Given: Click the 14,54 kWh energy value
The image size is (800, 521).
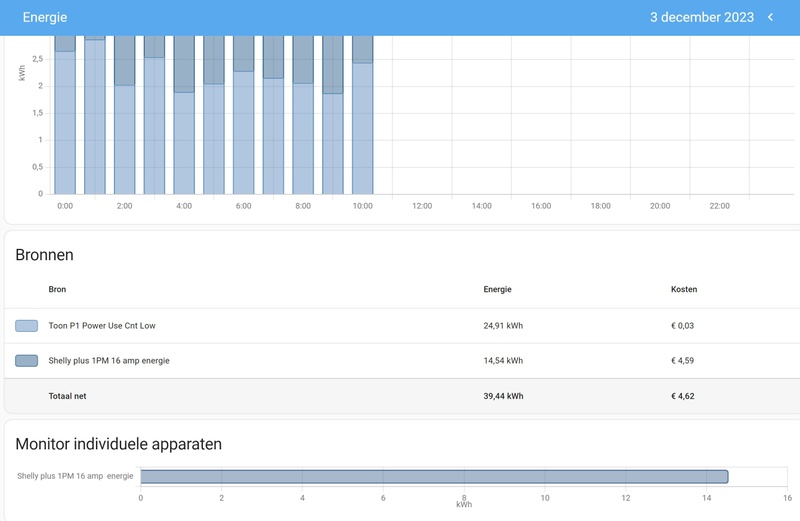Looking at the screenshot, I should (503, 361).
